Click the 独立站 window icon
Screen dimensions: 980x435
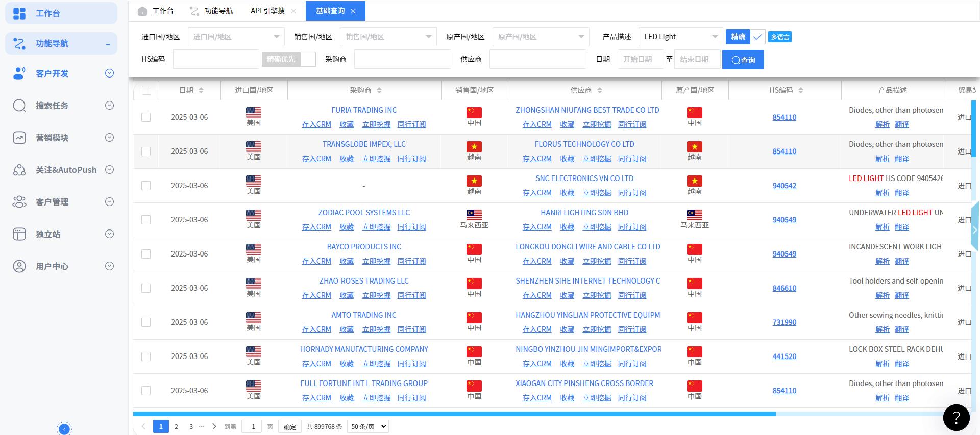click(x=19, y=234)
